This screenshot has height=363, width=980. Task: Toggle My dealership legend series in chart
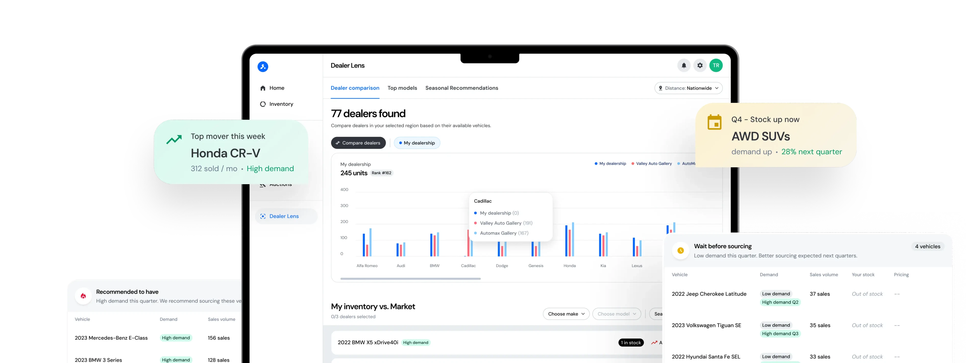pos(610,164)
